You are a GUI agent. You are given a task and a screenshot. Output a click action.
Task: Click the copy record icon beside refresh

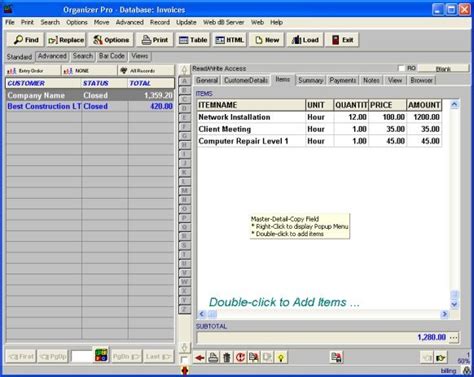pos(254,358)
